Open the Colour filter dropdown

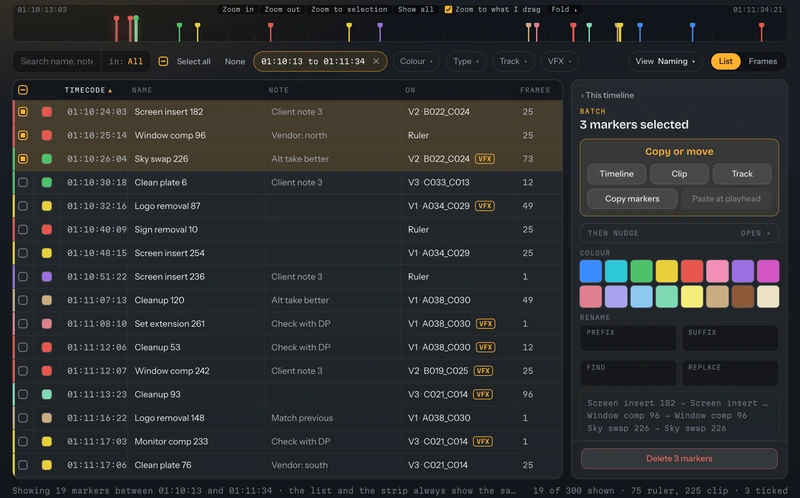(x=416, y=61)
